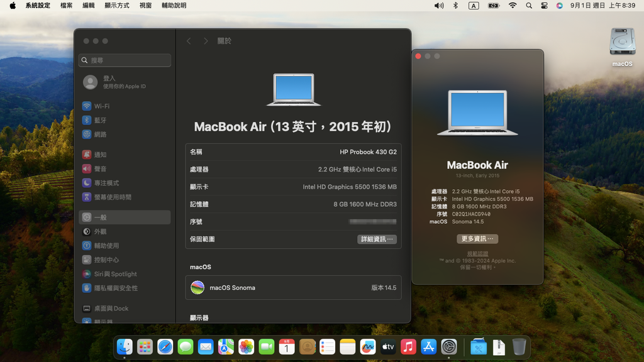
Task: Click the battery status icon
Action: coord(493,5)
